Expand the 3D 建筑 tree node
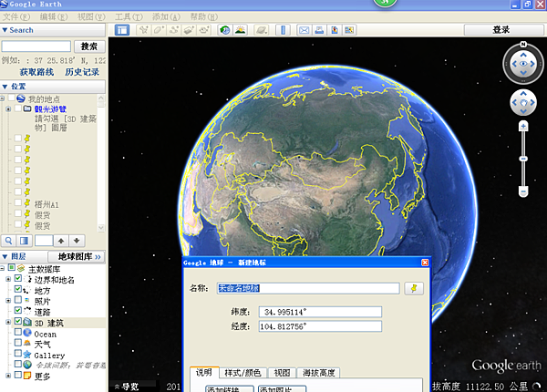Image resolution: width=547 pixels, height=392 pixels. 8,322
